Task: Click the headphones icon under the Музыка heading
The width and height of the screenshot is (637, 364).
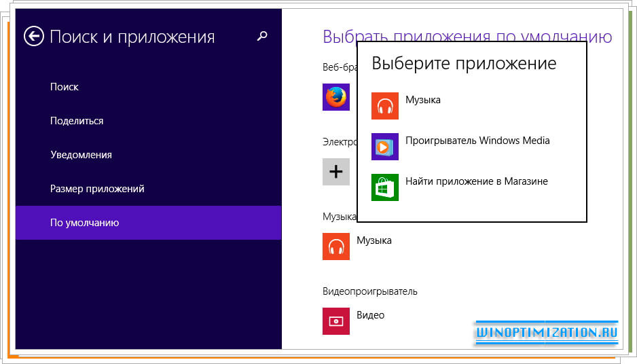Action: 336,247
